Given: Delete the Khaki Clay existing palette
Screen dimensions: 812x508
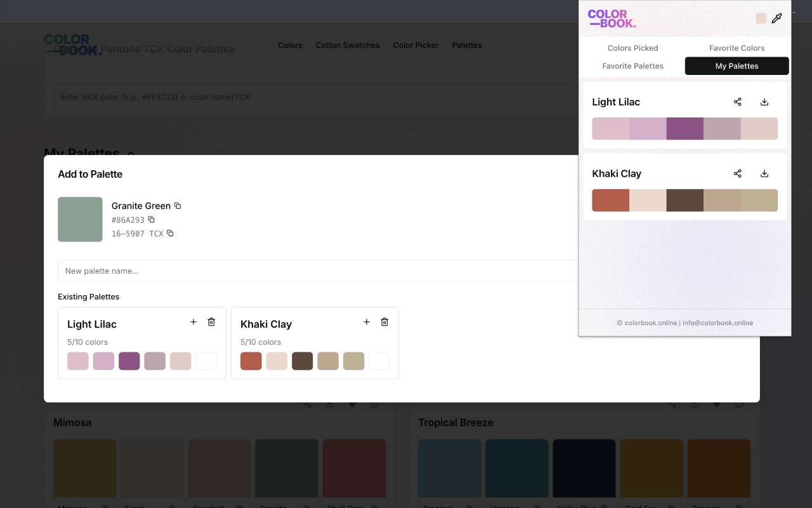Looking at the screenshot, I should [384, 322].
